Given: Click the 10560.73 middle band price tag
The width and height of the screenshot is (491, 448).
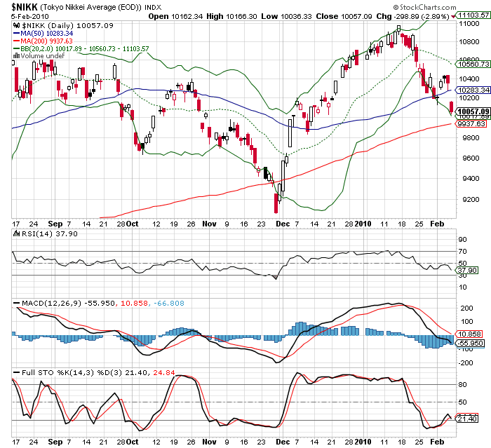Looking at the screenshot, I should click(x=473, y=65).
